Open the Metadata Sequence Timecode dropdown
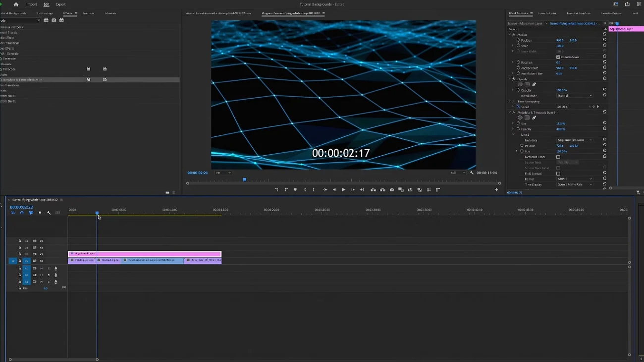 [x=575, y=140]
